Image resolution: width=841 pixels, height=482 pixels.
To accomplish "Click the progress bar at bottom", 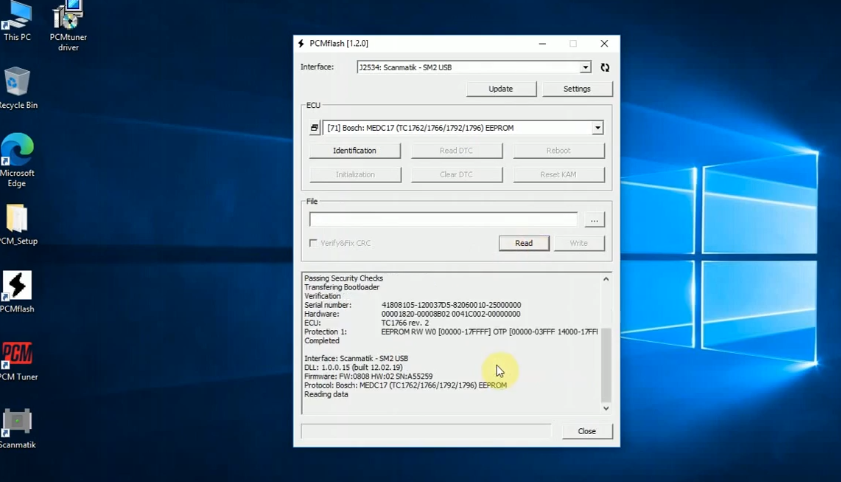I will [426, 431].
